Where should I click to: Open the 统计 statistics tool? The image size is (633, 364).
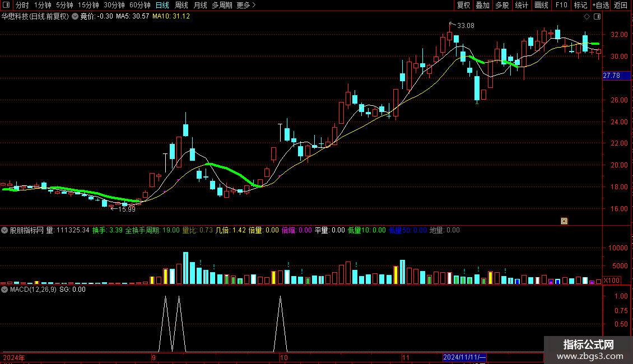(x=522, y=5)
